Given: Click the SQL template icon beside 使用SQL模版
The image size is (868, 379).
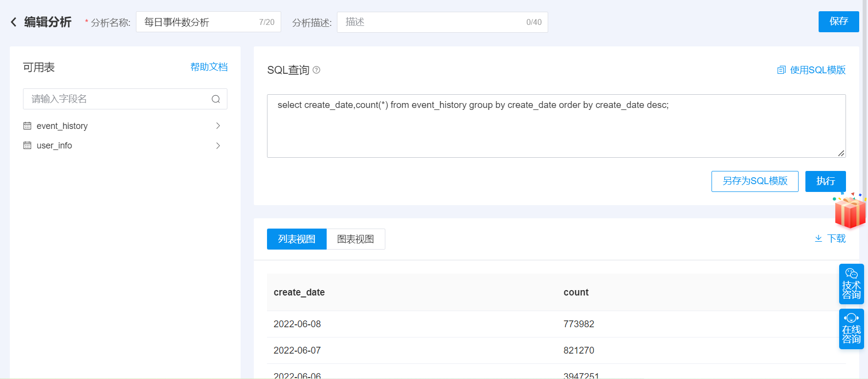Looking at the screenshot, I should pyautogui.click(x=781, y=70).
